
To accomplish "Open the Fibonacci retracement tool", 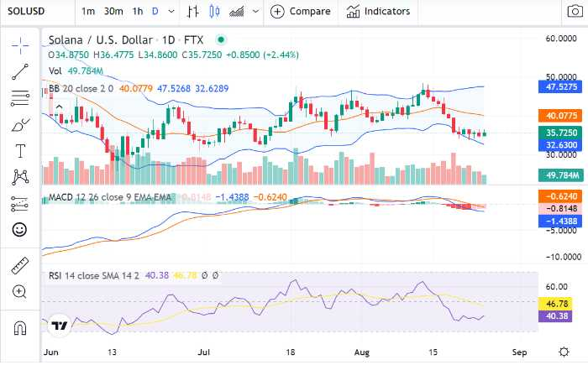I will (x=20, y=98).
